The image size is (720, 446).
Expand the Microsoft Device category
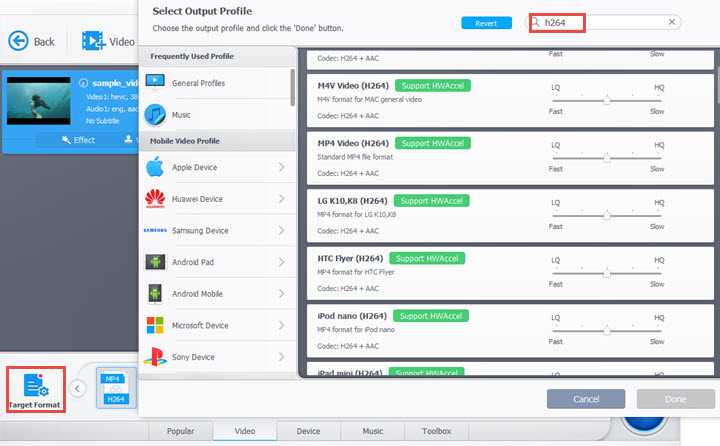click(x=281, y=325)
